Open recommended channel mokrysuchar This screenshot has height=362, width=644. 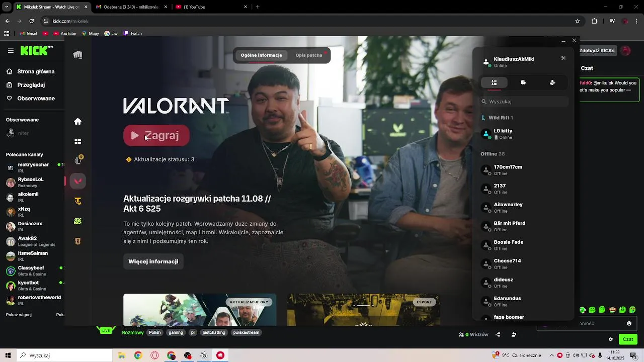[33, 167]
